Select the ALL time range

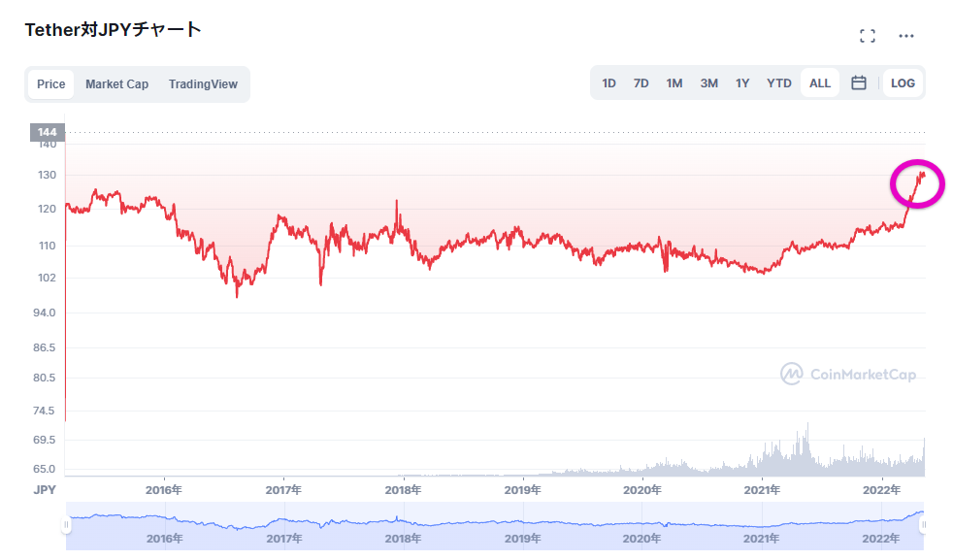pyautogui.click(x=819, y=83)
